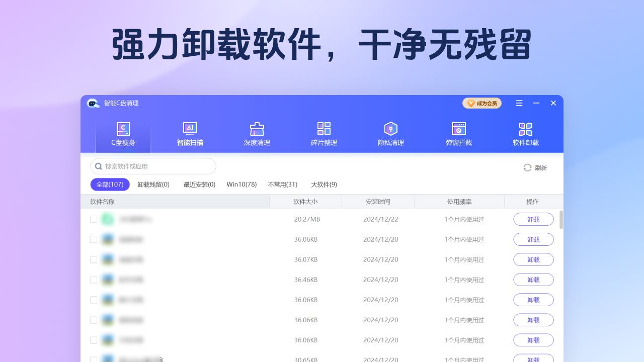The width and height of the screenshot is (644, 362).
Task: Sort by 使用频率 column header
Action: (x=459, y=202)
